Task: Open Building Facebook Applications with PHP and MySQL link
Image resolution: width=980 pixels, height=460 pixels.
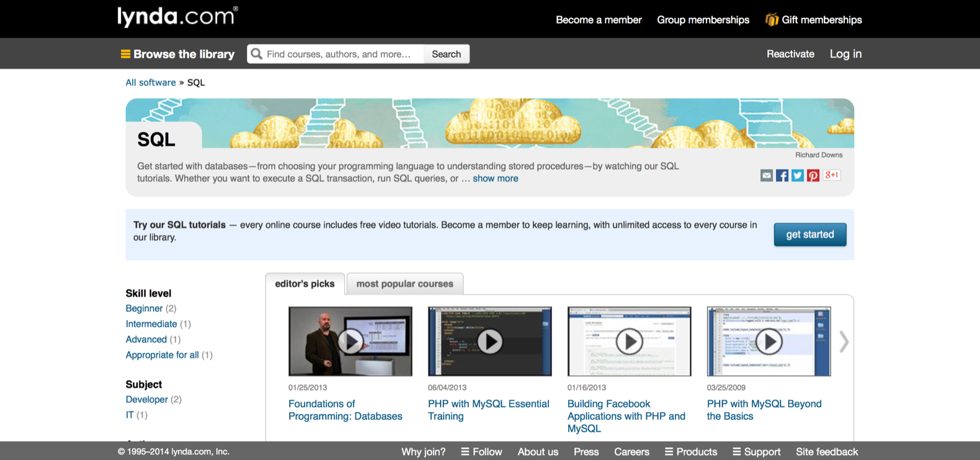Action: [x=626, y=416]
